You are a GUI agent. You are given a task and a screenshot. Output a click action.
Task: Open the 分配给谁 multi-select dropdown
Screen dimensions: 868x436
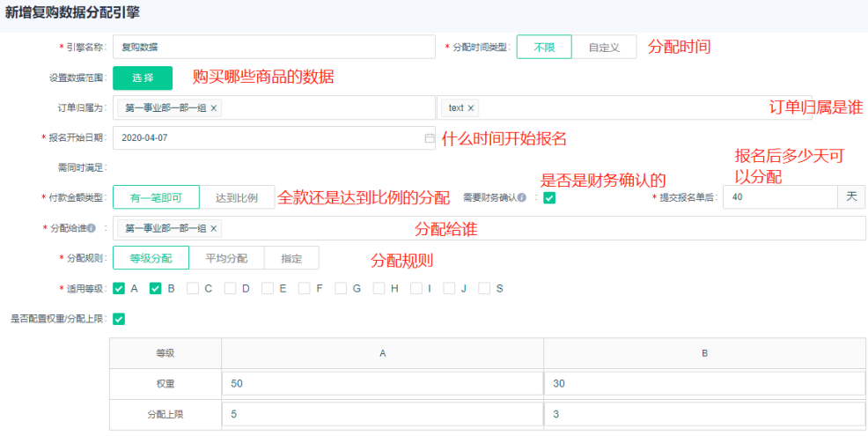pyautogui.click(x=528, y=228)
